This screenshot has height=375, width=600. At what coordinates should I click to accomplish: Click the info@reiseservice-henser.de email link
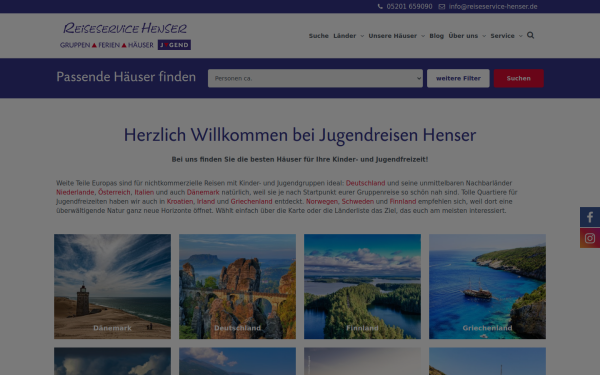click(493, 7)
